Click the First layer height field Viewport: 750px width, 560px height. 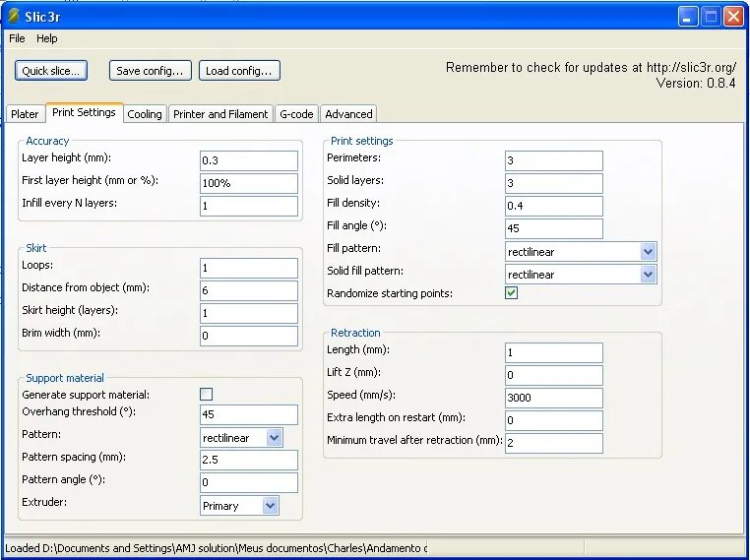pos(249,183)
